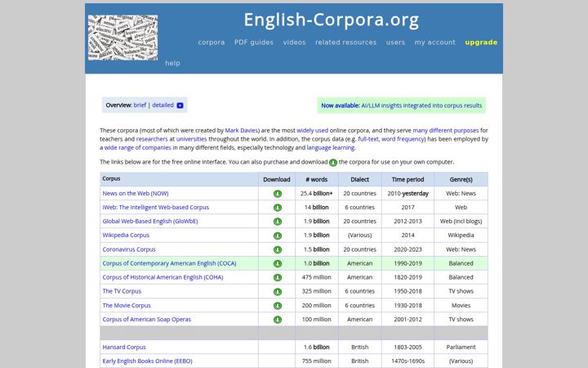Viewport: 588px width, 368px height.
Task: Click the Web (incl blogs) genre cell
Action: pos(461,221)
